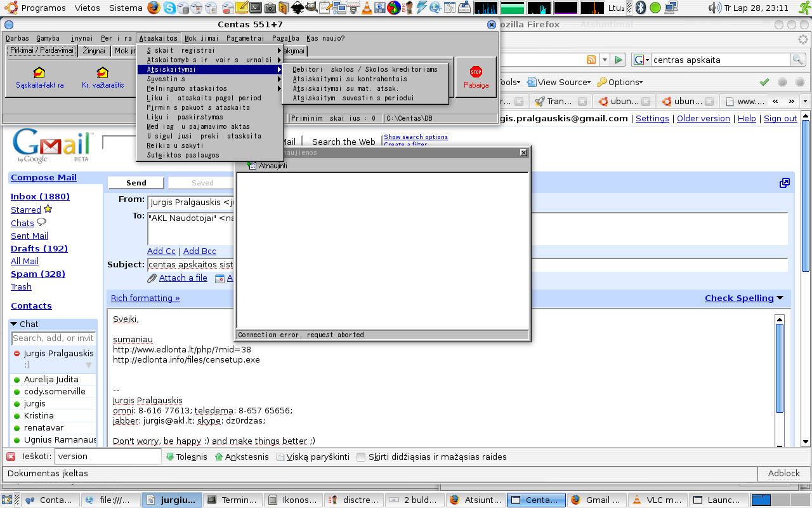
Task: Click the Kr. važtaraštis house icon
Action: [102, 72]
